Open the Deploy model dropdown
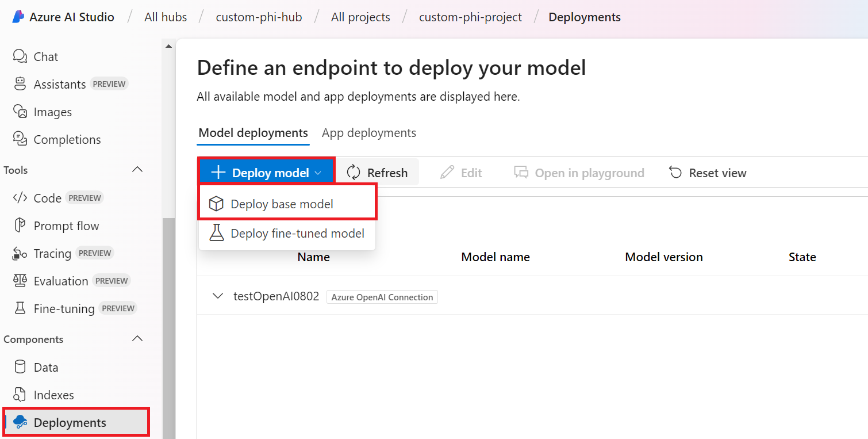 coord(267,173)
